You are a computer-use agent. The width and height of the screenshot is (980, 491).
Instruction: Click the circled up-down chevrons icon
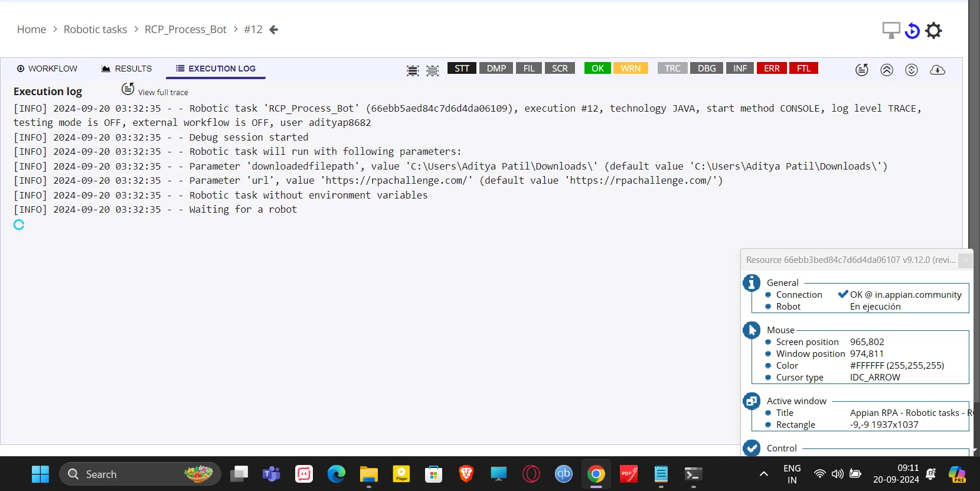(912, 70)
